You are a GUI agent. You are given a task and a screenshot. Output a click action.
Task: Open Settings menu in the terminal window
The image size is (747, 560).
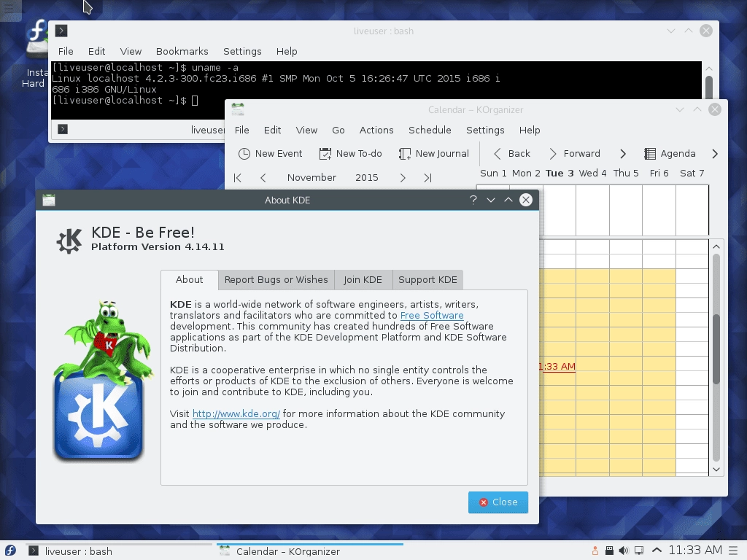point(242,51)
